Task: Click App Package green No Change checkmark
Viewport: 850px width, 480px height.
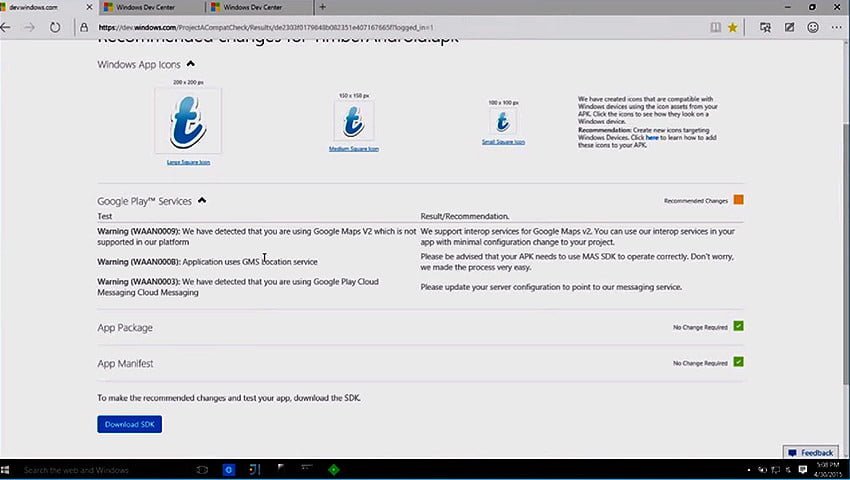Action: coord(738,326)
